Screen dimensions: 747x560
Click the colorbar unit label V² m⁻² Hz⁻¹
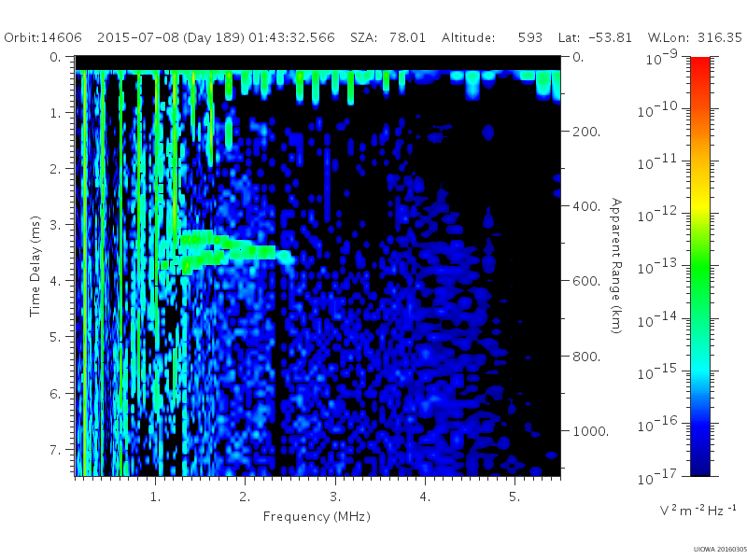pyautogui.click(x=698, y=510)
